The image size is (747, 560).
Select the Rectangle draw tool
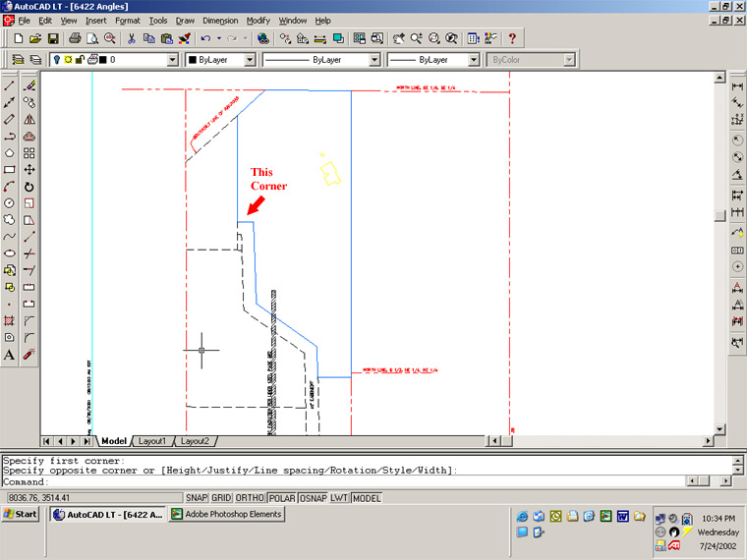(10, 170)
